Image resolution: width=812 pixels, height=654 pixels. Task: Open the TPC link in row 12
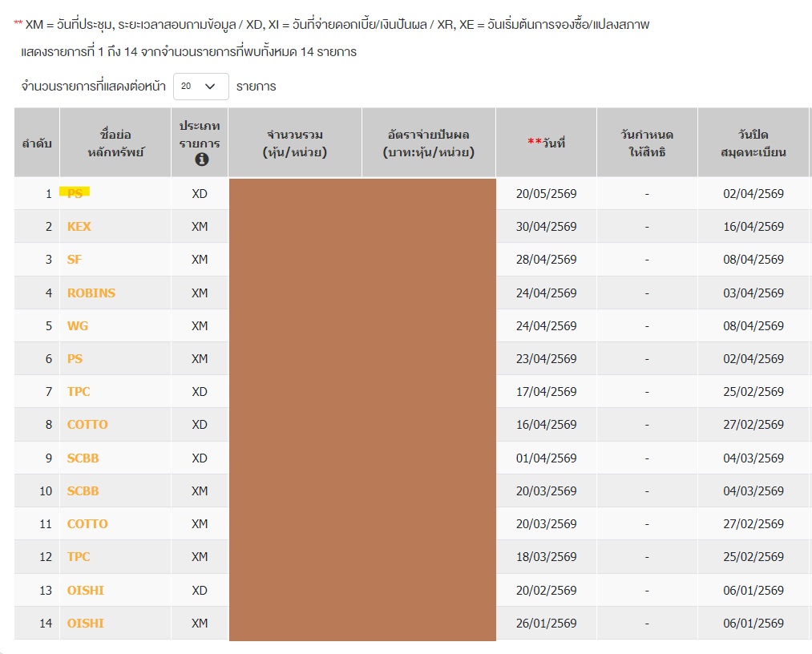pos(79,557)
